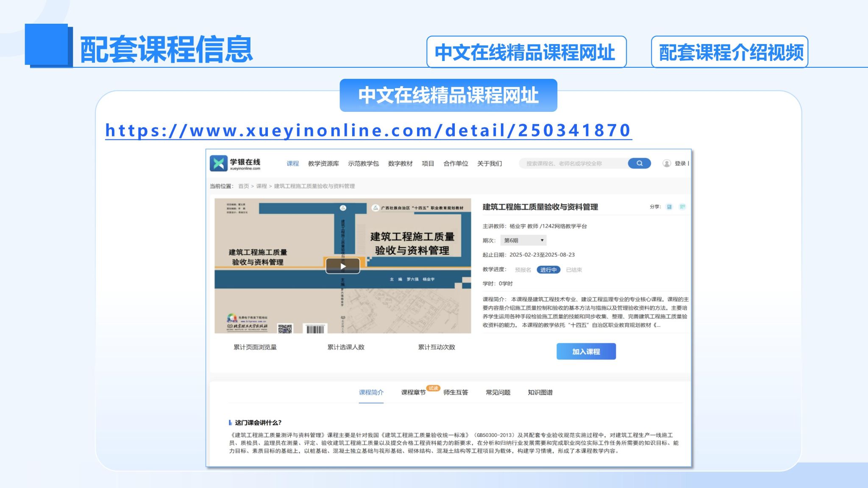
Task: Open 教学资源库 in top navigation
Action: 323,164
